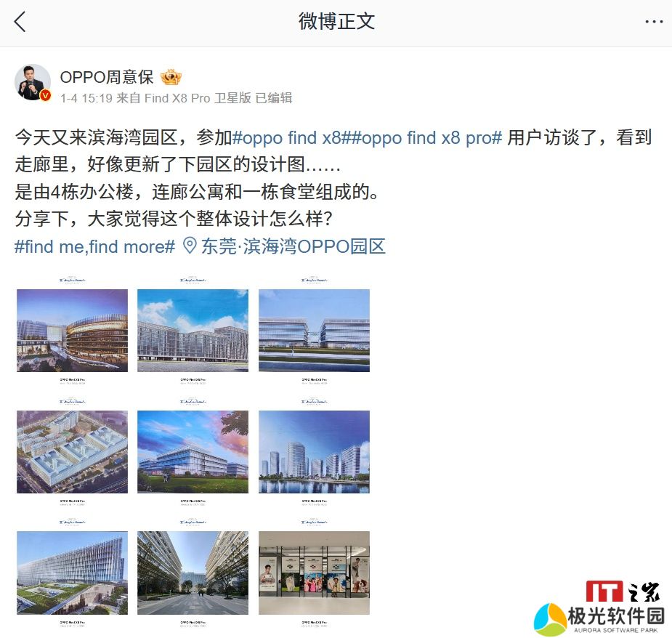Open the OPPO周意保 username link
The height and width of the screenshot is (638, 672).
(107, 77)
